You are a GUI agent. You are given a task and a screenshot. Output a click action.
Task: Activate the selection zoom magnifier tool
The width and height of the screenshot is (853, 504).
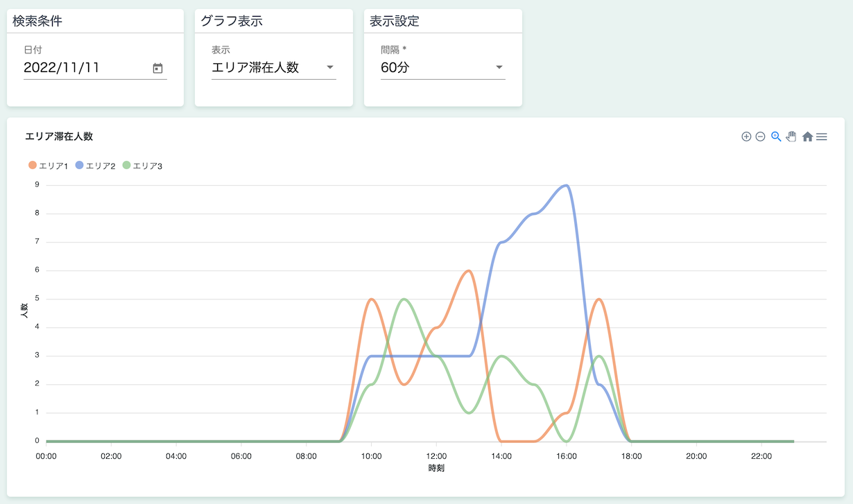776,137
